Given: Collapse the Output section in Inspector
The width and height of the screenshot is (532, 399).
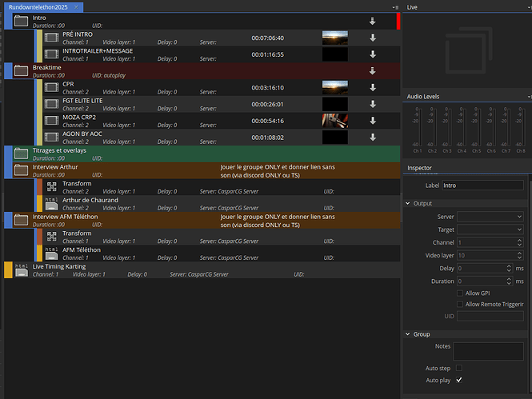Looking at the screenshot, I should tap(409, 203).
